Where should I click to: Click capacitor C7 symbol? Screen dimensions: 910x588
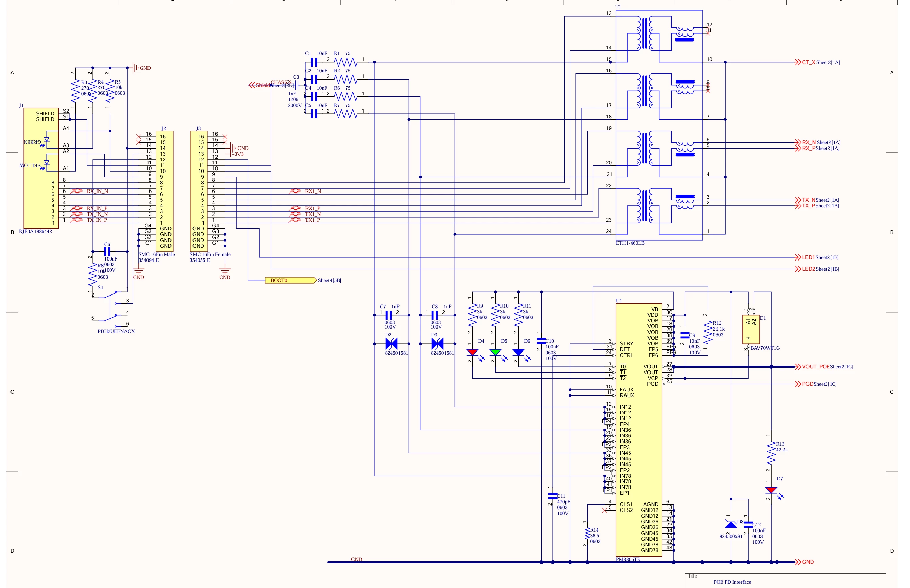[389, 315]
